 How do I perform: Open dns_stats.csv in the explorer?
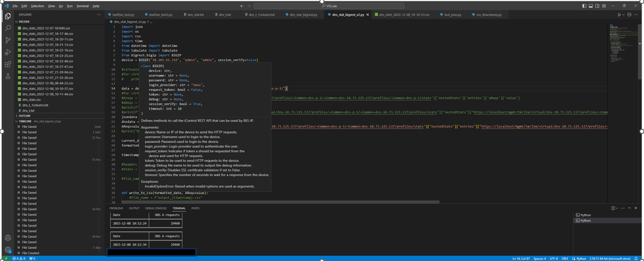(x=32, y=100)
